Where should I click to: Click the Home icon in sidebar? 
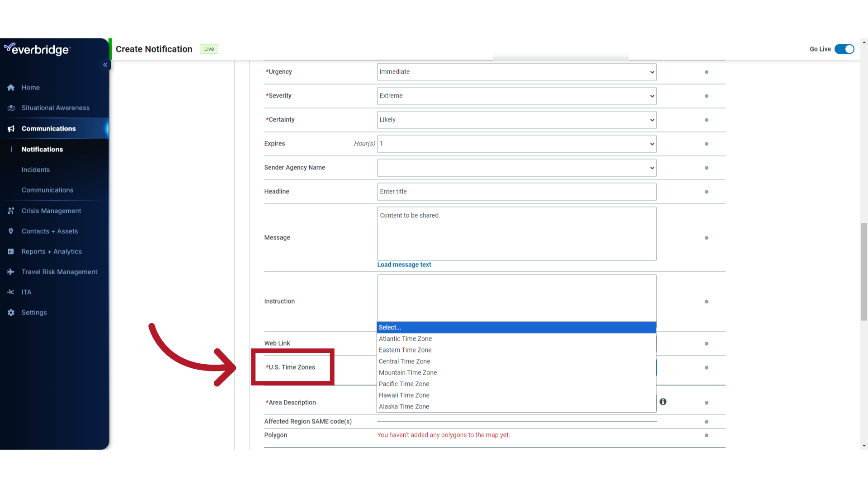tap(11, 88)
